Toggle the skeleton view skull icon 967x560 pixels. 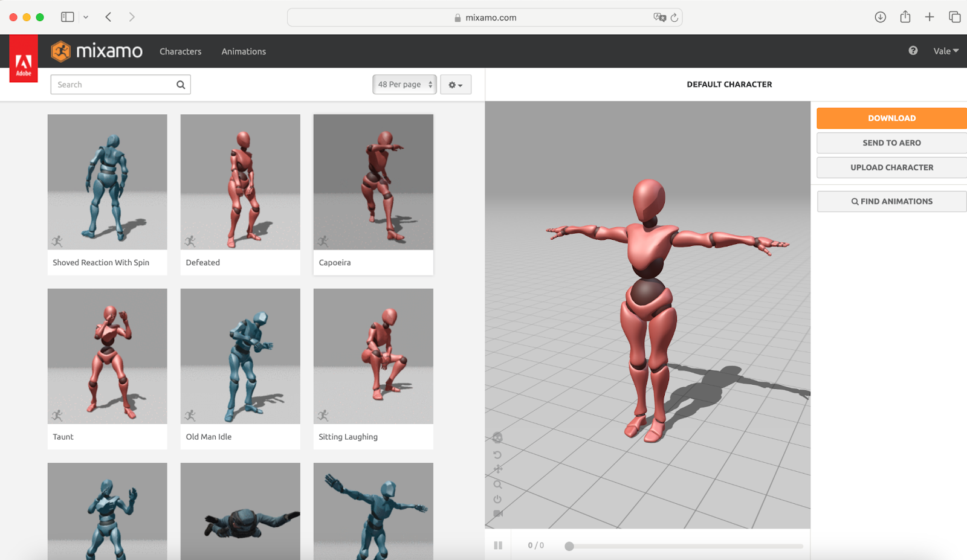click(x=497, y=438)
